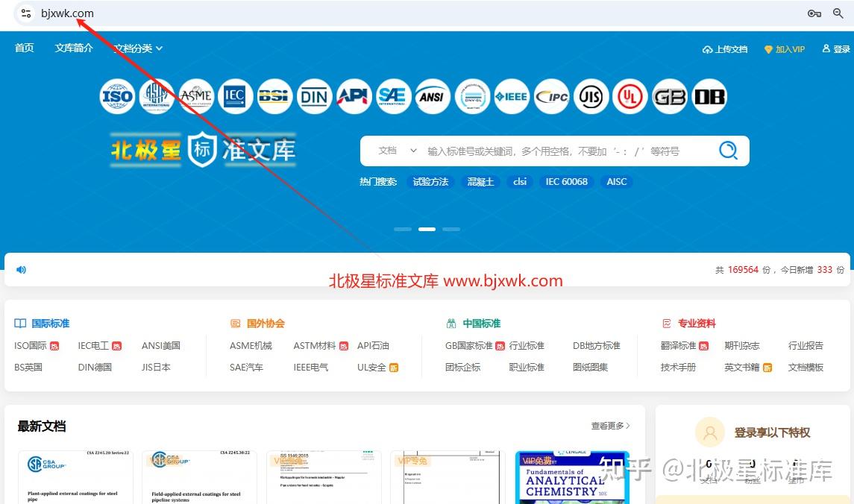
Task: Click the SAE logo icon
Action: (x=393, y=96)
